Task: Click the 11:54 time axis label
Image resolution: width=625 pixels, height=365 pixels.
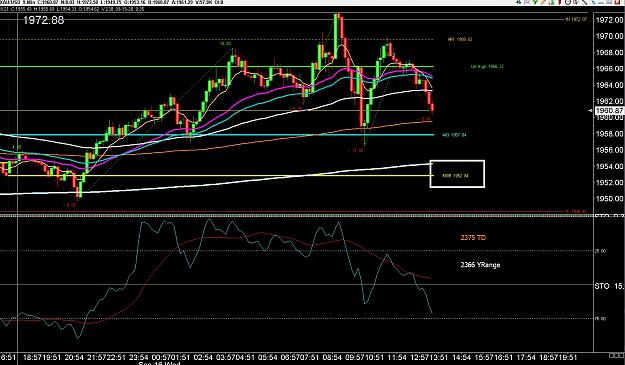Action: click(397, 358)
